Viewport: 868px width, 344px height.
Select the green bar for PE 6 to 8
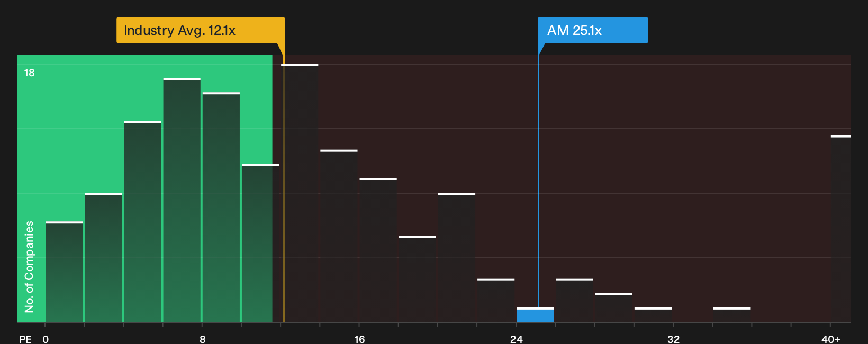[182, 200]
